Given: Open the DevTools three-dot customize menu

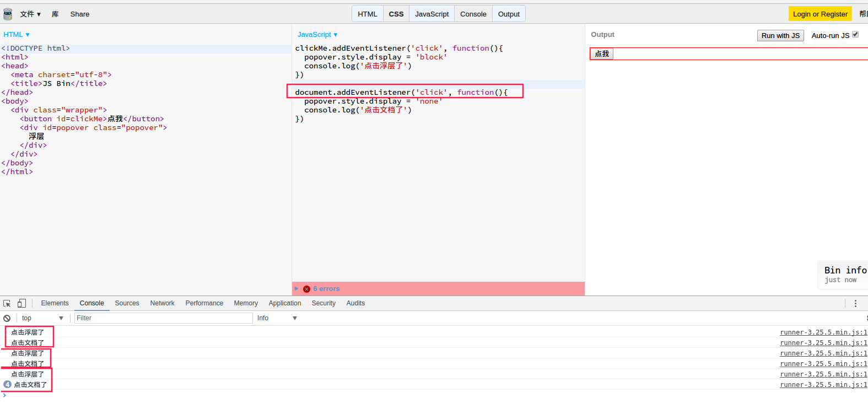Looking at the screenshot, I should [855, 303].
